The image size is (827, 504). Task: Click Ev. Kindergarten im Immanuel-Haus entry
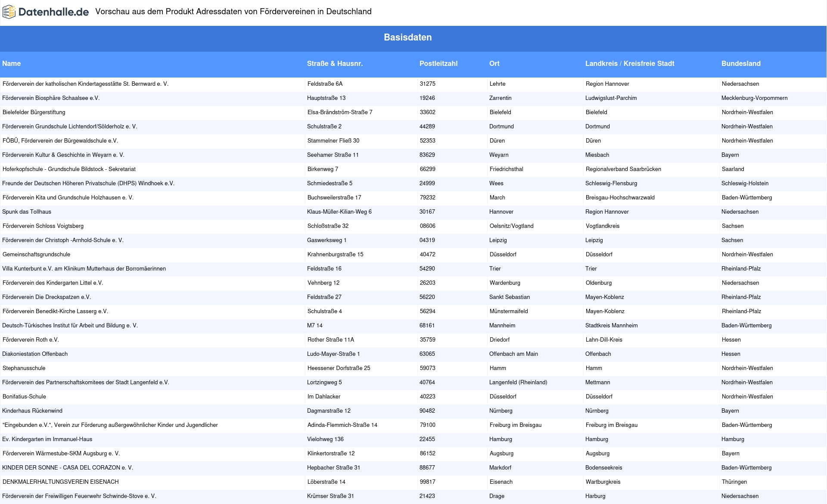pos(47,439)
